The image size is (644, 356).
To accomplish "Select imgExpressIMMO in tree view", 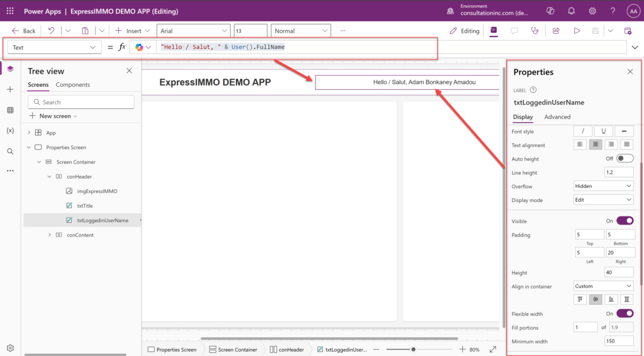I will tap(97, 191).
